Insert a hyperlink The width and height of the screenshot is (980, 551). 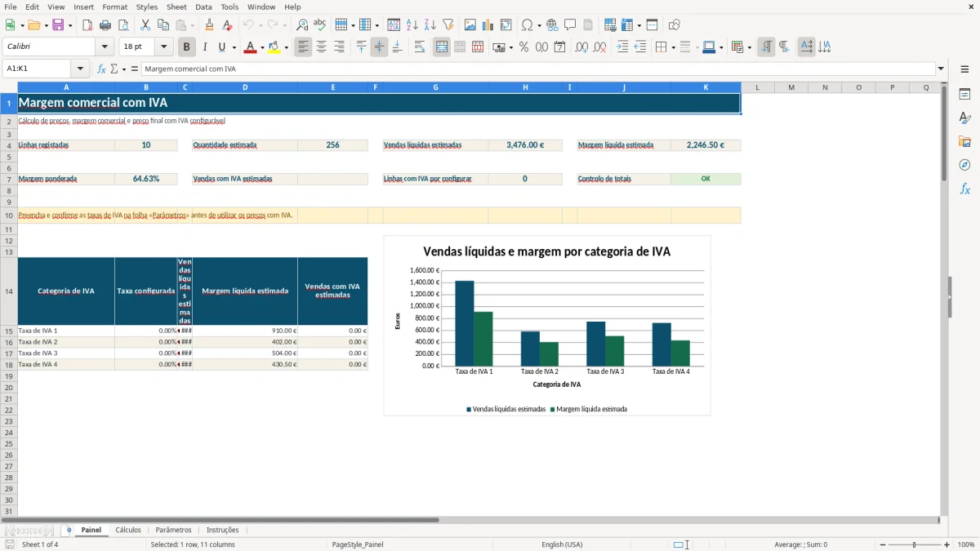553,25
